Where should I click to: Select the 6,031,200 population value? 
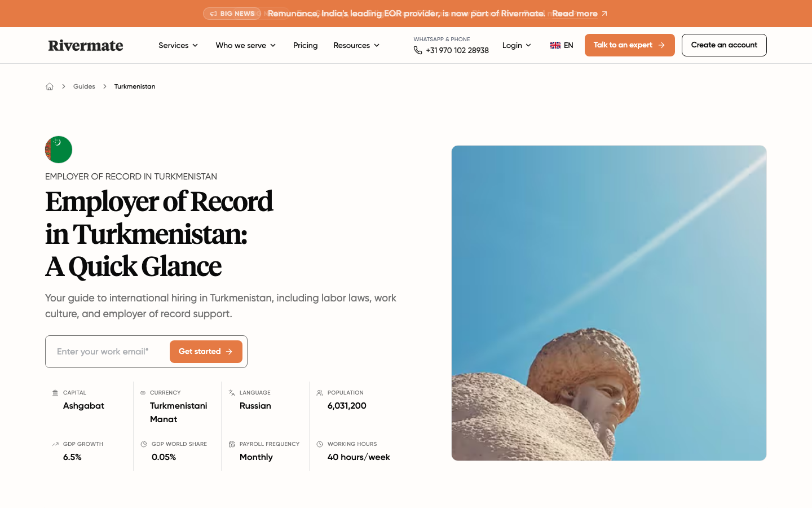click(347, 406)
